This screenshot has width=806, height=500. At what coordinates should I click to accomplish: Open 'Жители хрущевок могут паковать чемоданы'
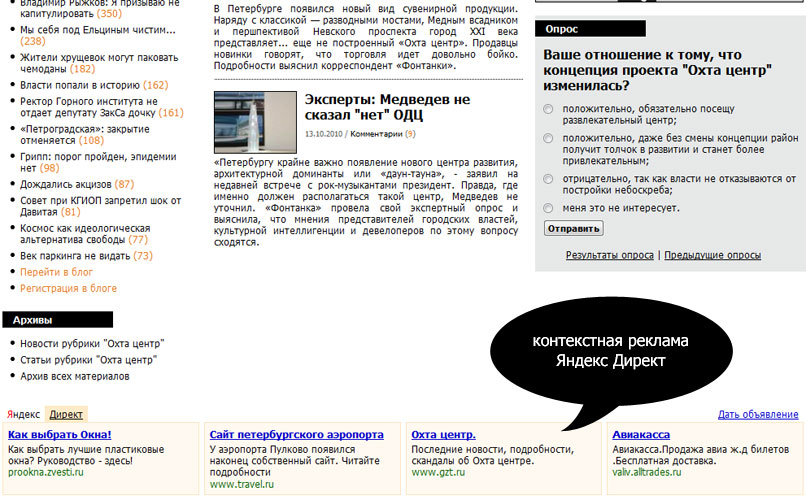click(x=99, y=63)
